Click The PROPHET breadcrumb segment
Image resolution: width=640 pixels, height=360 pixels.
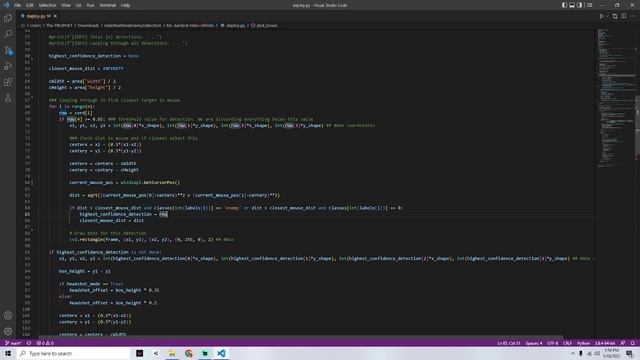[59, 25]
